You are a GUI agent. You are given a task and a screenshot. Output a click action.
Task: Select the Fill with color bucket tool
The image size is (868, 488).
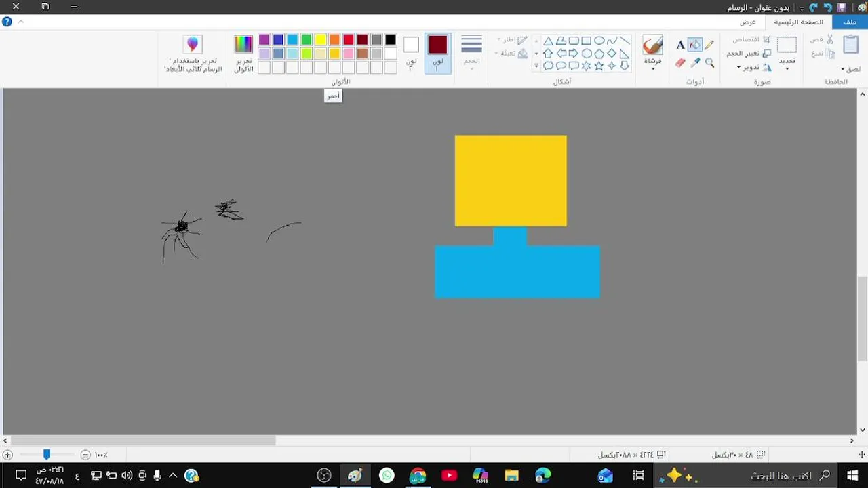point(695,45)
